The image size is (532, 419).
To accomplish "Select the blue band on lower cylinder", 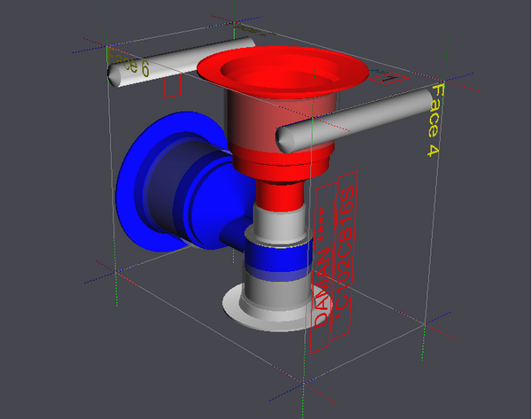I will coord(278,260).
